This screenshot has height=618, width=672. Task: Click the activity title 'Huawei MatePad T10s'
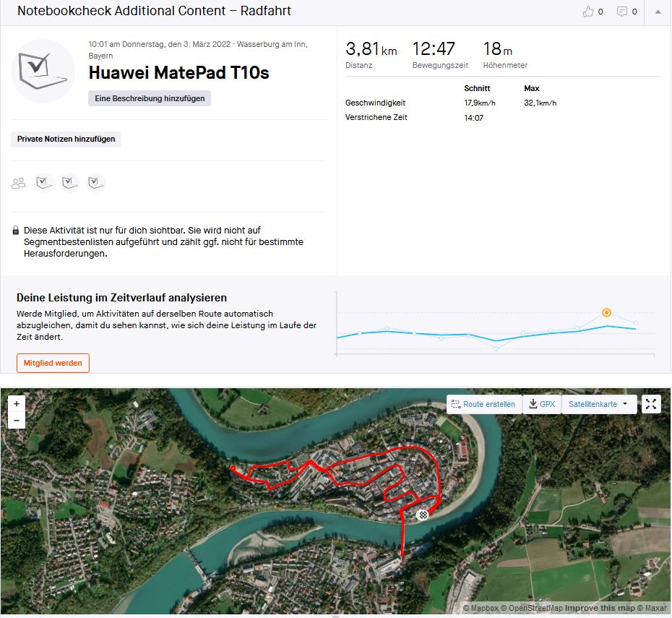(178, 72)
